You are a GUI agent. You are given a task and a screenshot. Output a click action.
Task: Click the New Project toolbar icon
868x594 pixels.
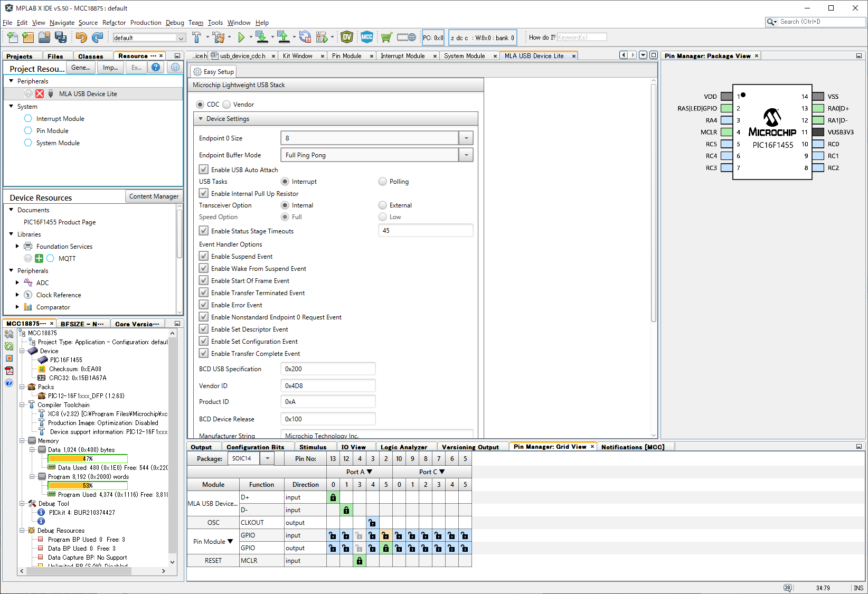(29, 37)
